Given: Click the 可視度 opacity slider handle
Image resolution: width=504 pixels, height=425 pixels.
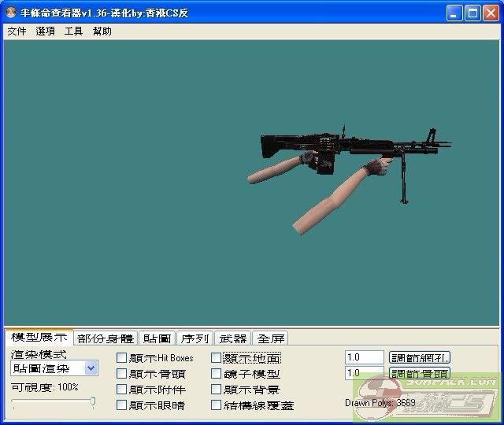Looking at the screenshot, I should point(93,402).
